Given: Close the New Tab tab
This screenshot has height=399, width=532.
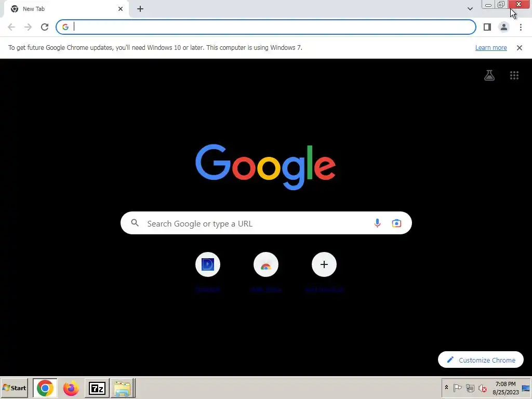Looking at the screenshot, I should pos(121,9).
